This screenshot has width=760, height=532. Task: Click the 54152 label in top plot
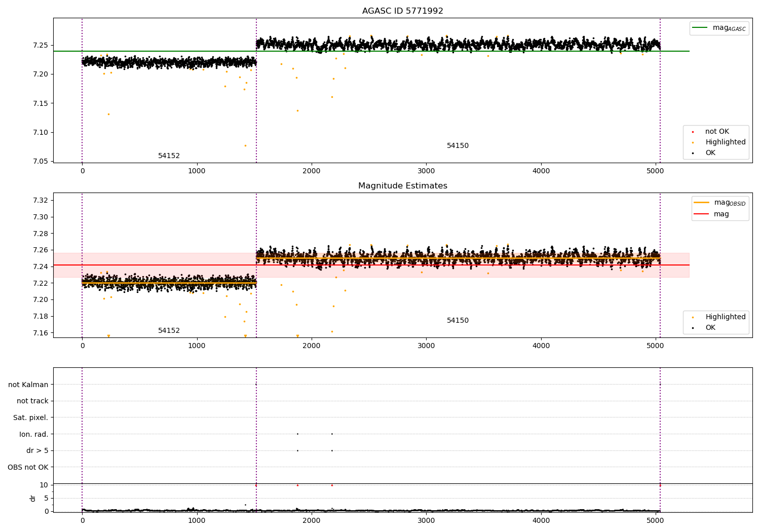click(169, 156)
